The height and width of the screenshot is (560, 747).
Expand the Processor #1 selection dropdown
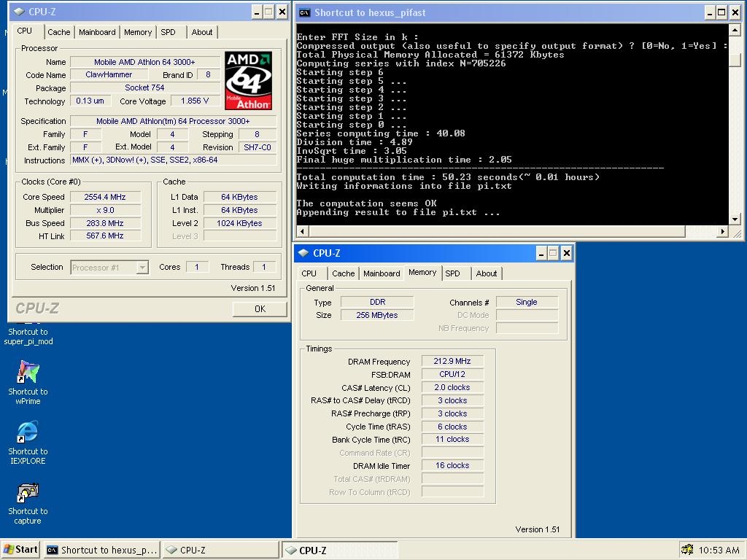click(142, 268)
